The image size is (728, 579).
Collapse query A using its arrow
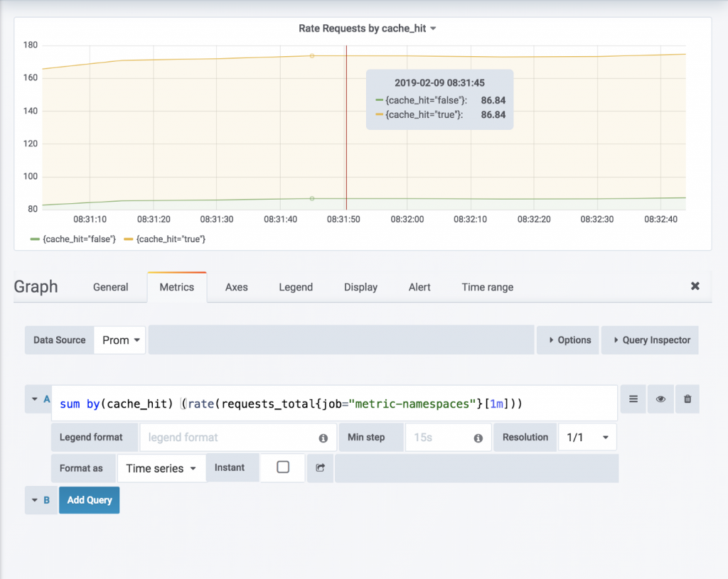point(34,399)
